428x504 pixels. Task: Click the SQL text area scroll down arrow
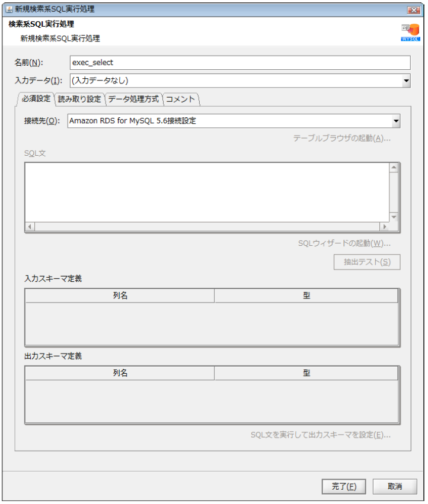[x=394, y=217]
